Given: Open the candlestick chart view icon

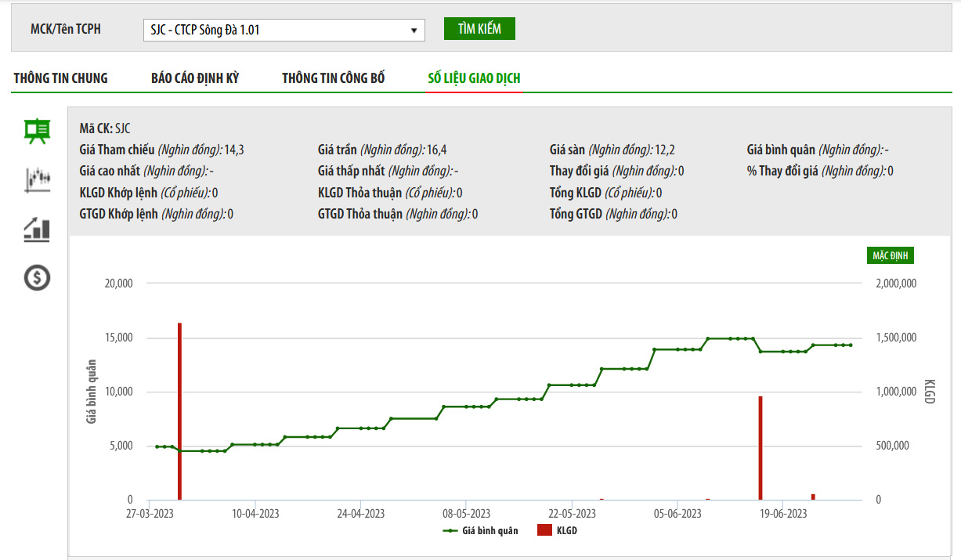Looking at the screenshot, I should click(37, 179).
